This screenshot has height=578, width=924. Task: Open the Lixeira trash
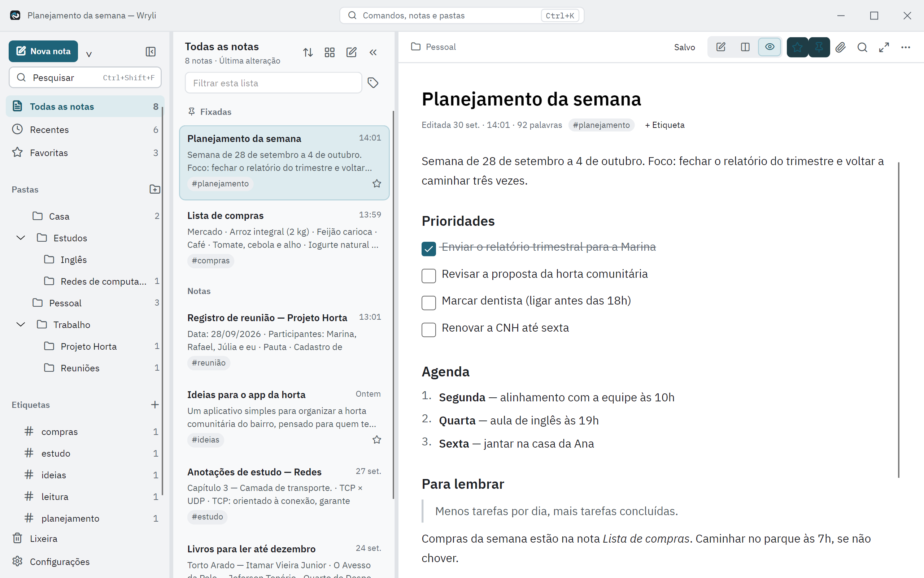[x=85, y=538]
